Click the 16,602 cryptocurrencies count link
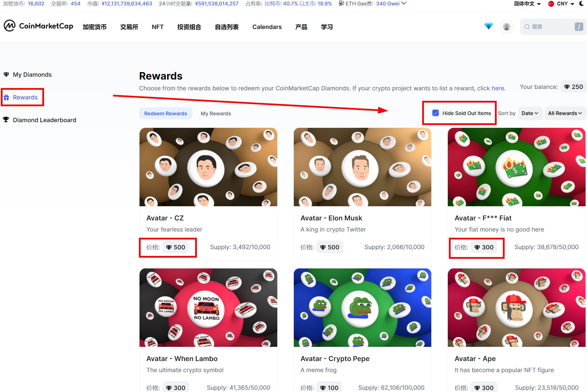This screenshot has width=587, height=392. [36, 4]
